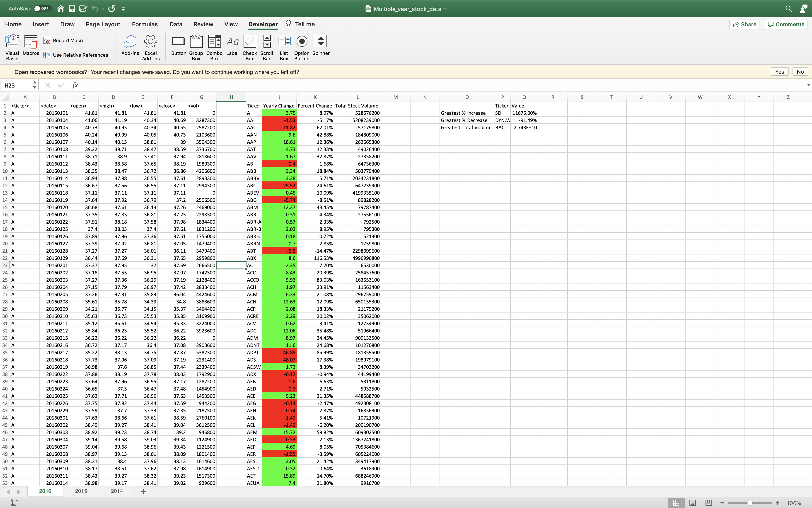Expand the formula bar
This screenshot has height=508, width=812.
coord(808,85)
